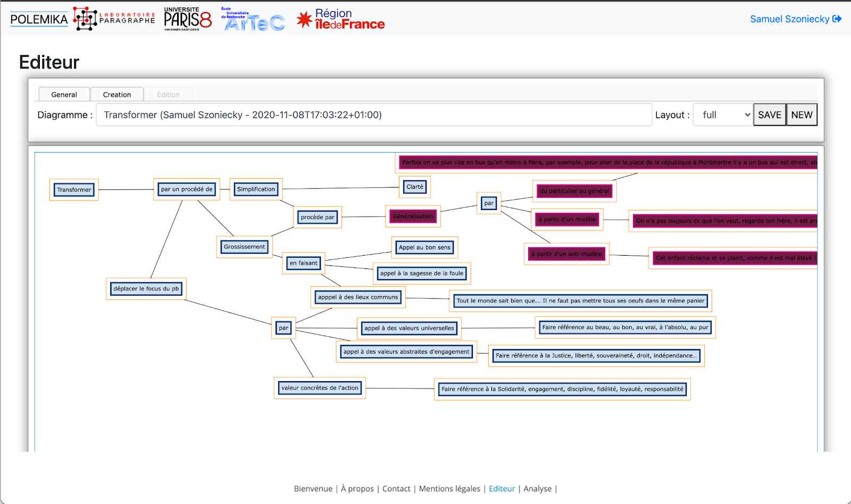The image size is (851, 504).
Task: Select the 'Appel au bon sens' node
Action: [x=424, y=247]
